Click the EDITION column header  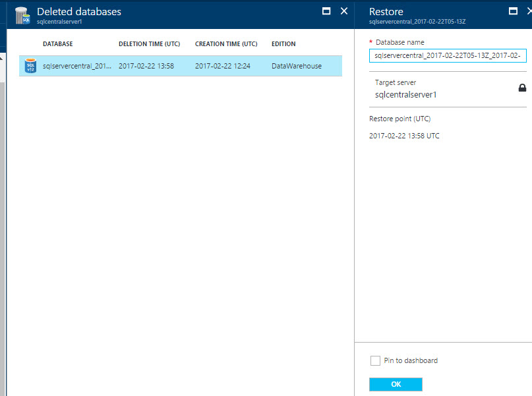[283, 43]
